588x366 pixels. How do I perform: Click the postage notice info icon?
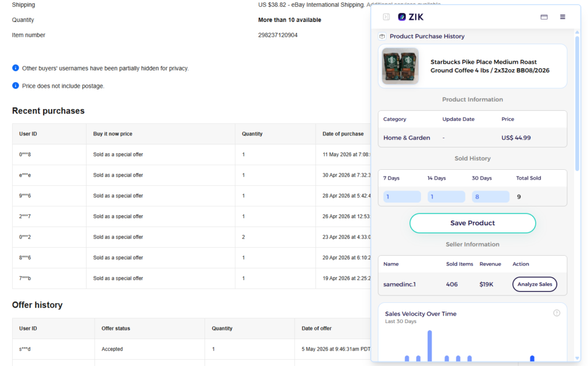point(16,85)
